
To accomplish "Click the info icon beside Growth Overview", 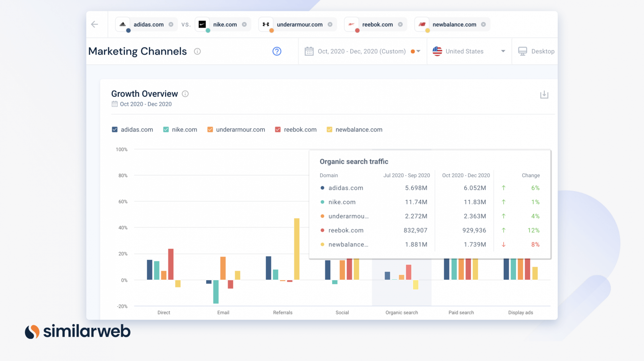I will click(185, 94).
